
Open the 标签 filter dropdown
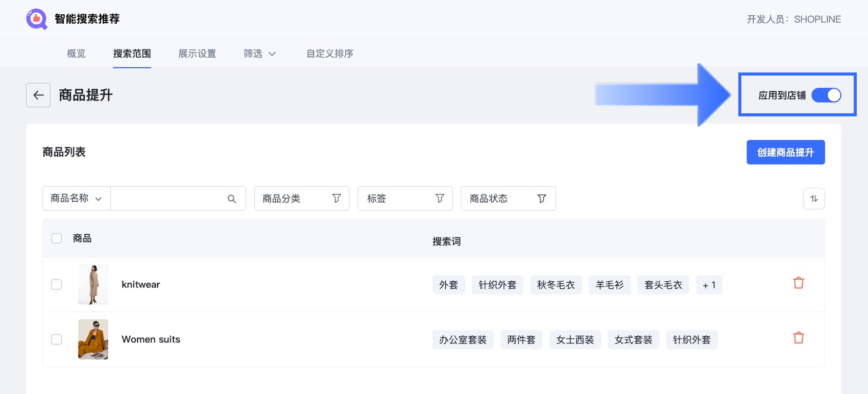[x=405, y=199]
